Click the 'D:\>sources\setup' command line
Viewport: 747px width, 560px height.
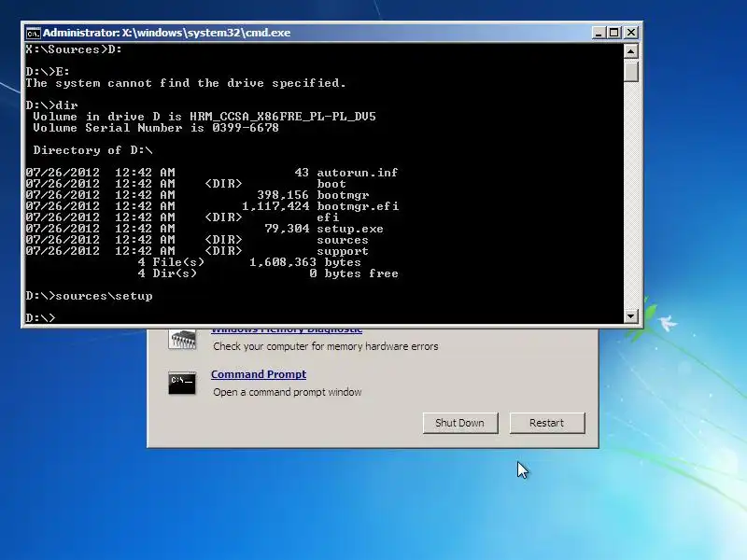(89, 296)
